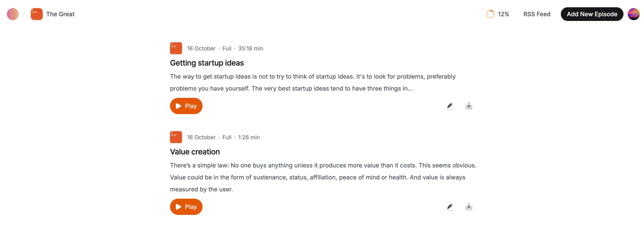Click the striped home logo icon
The width and height of the screenshot is (644, 226).
[x=13, y=14]
